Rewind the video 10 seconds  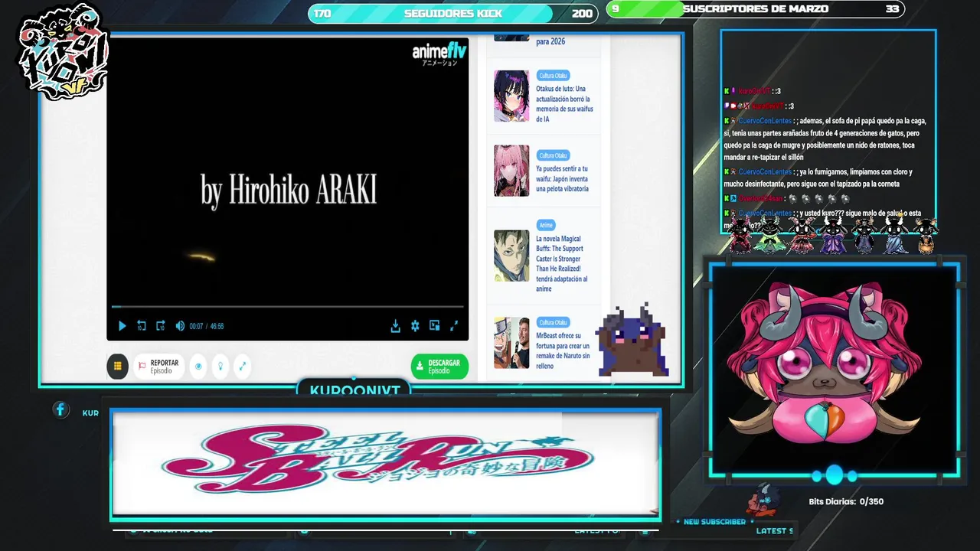[142, 326]
